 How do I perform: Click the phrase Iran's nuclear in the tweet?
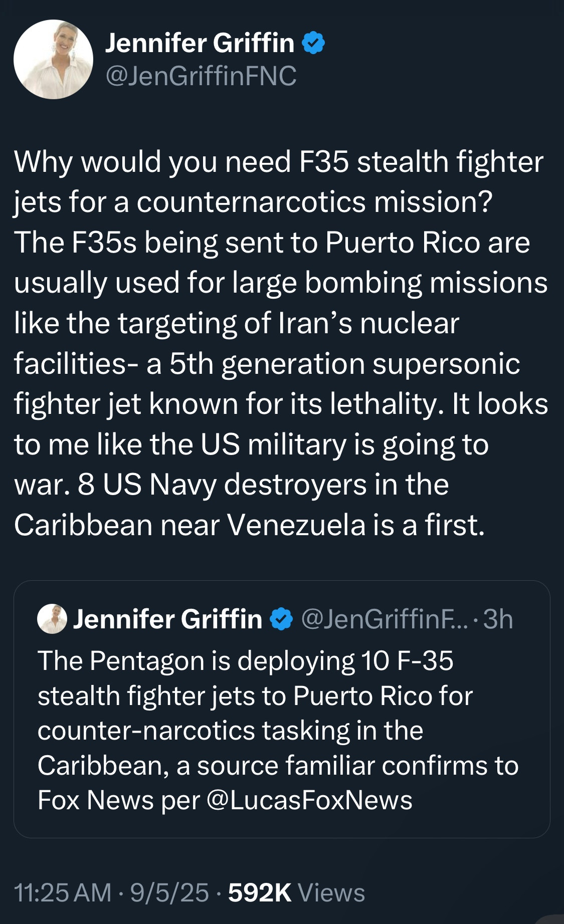pos(368,323)
